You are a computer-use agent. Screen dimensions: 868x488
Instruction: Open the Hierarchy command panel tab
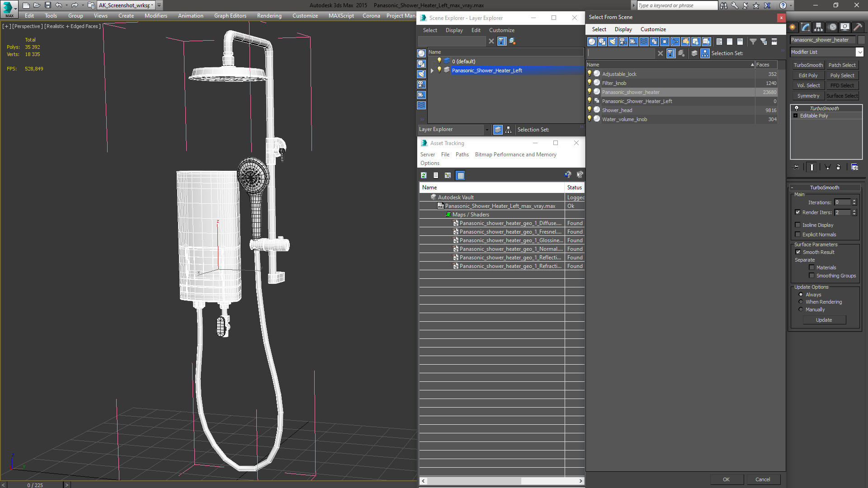tap(818, 27)
